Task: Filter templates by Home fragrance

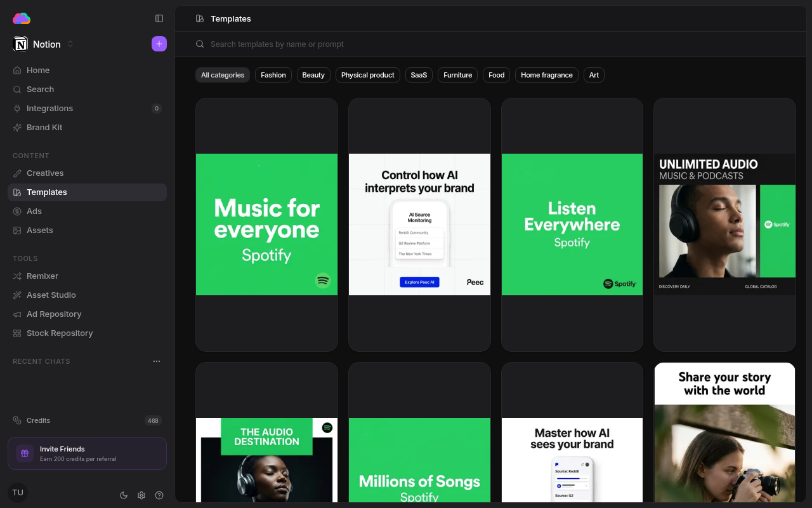Action: pyautogui.click(x=547, y=75)
